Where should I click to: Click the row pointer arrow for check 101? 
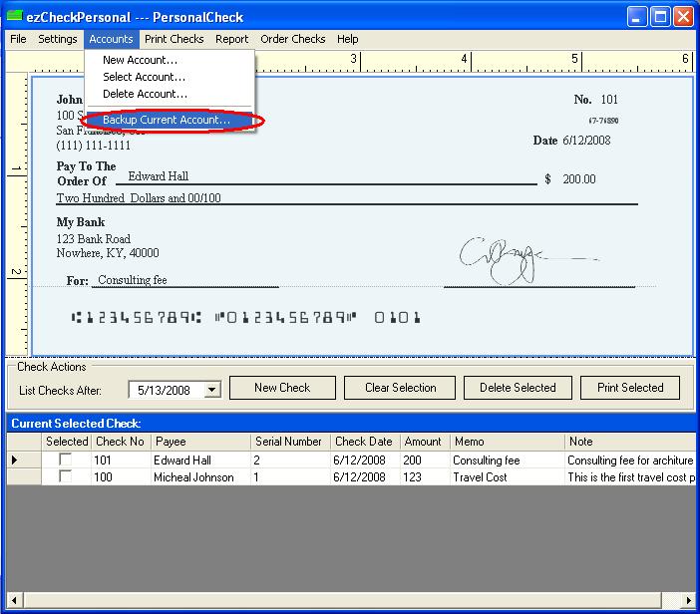click(x=14, y=460)
